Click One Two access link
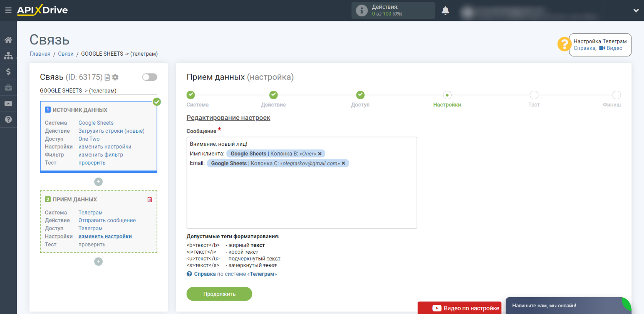This screenshot has height=314, width=644. coord(89,139)
